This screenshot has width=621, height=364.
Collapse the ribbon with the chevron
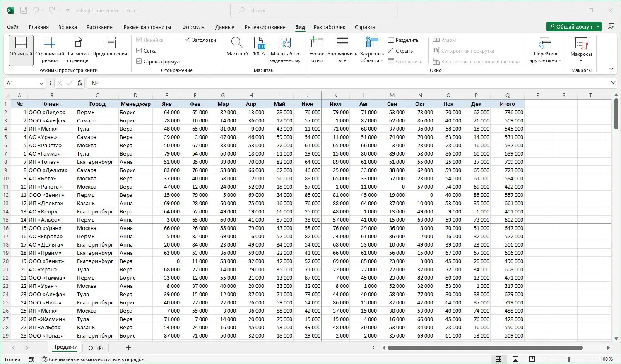(611, 69)
